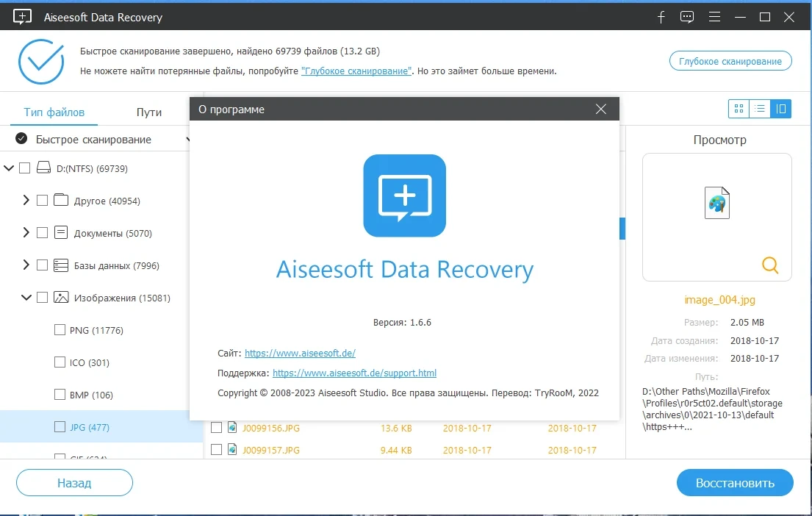
Task: Close the О программе dialog
Action: [x=600, y=109]
